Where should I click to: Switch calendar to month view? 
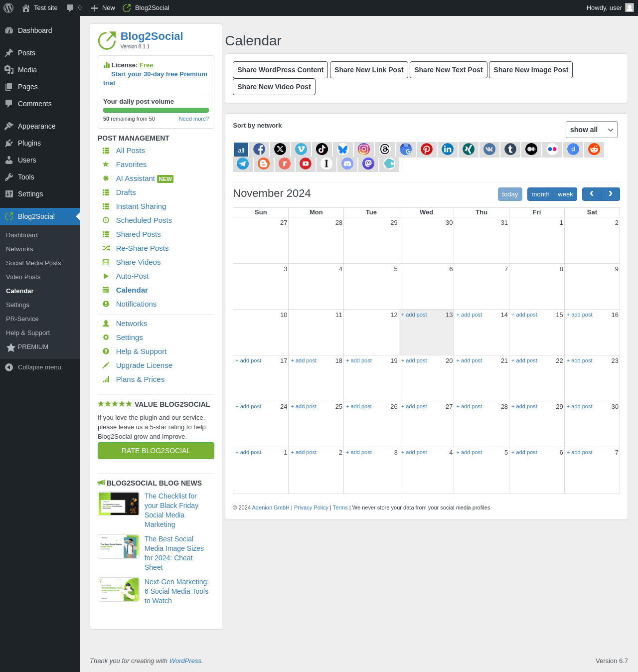coord(540,194)
